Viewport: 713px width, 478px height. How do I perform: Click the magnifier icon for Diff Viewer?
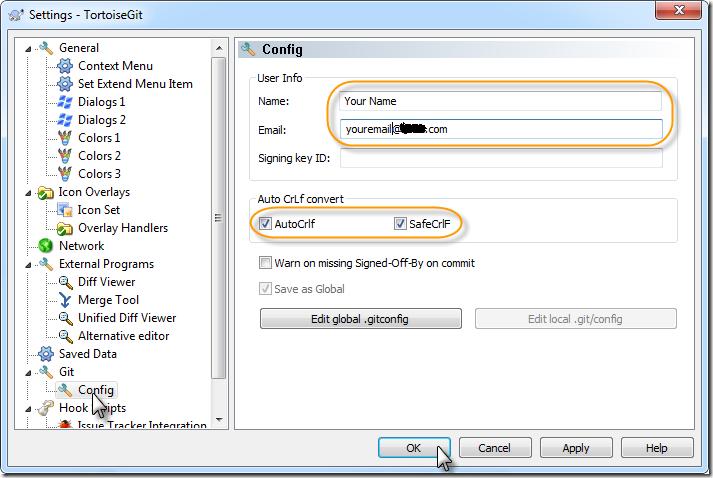[x=65, y=282]
